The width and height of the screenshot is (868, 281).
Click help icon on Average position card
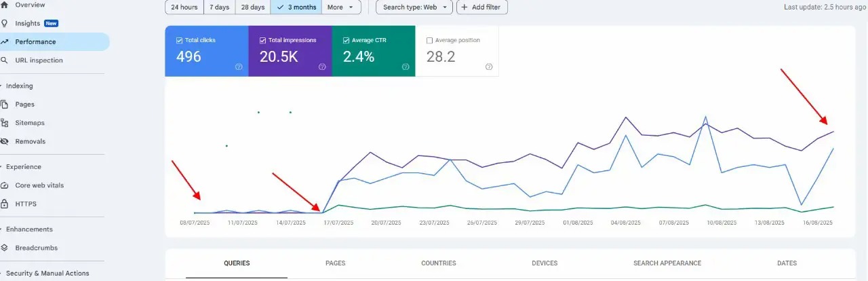[489, 67]
